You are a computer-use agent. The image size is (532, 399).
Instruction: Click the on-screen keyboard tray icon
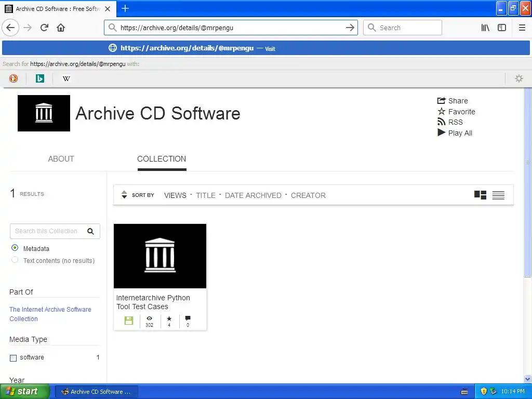coord(464,392)
